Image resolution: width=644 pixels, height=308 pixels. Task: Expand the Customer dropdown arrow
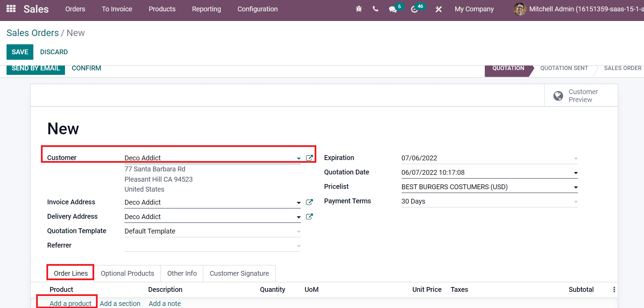click(298, 158)
